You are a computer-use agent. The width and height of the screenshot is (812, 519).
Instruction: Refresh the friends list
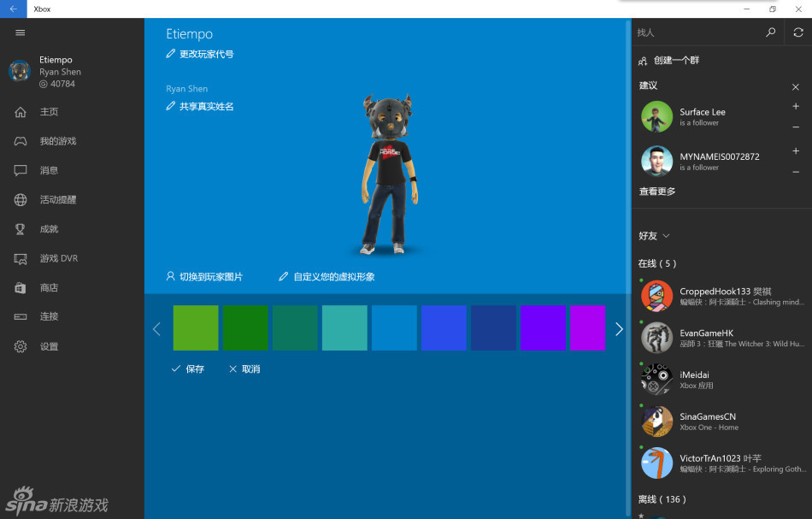pos(797,32)
